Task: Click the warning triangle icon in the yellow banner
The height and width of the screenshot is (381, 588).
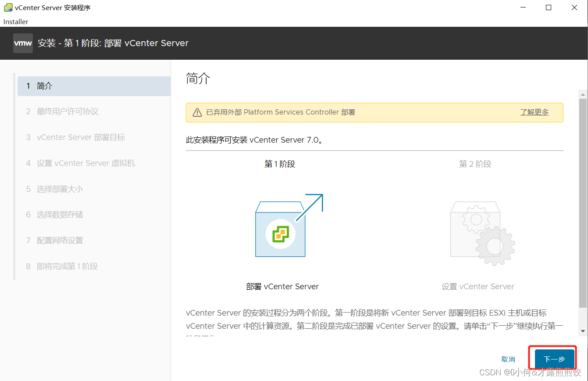Action: [197, 112]
